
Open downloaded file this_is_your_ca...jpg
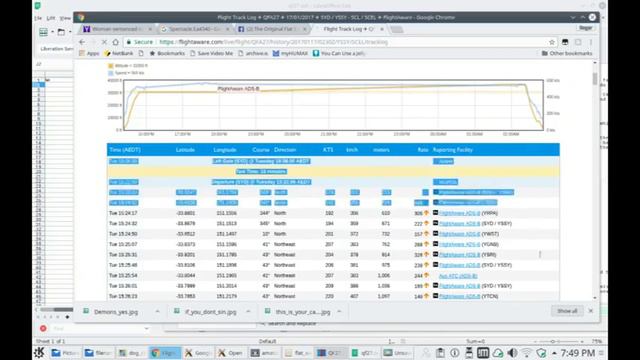303,312
